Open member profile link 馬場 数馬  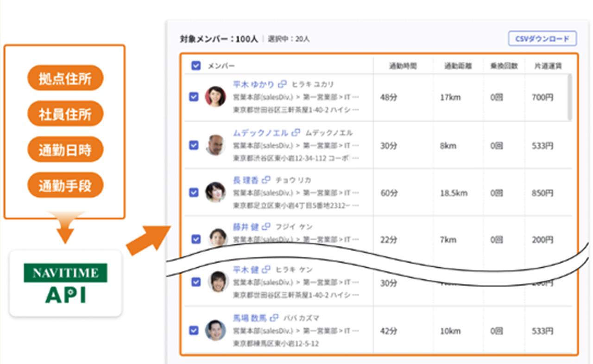(x=250, y=318)
